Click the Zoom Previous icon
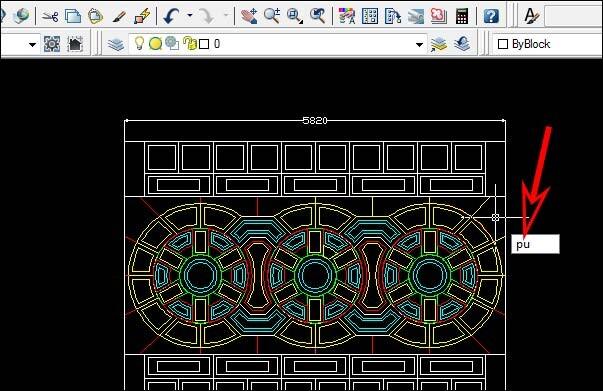Screen dimensions: 603x391 point(318,16)
